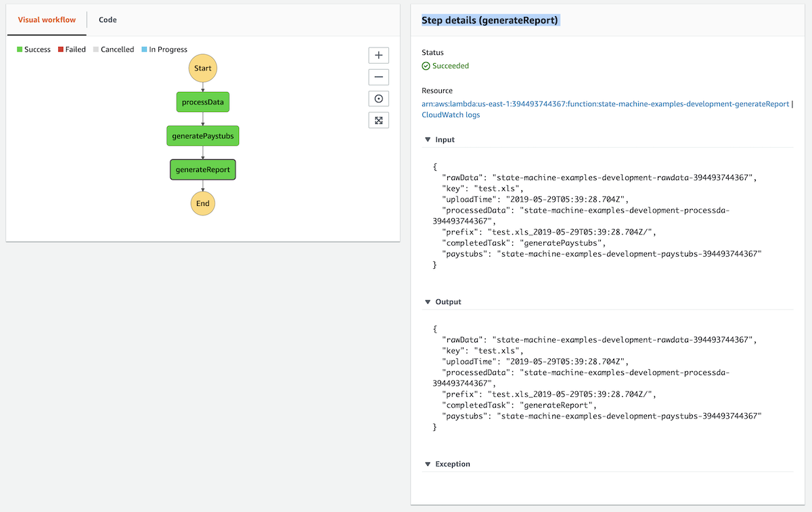Click the Resource label
812x512 pixels.
coord(437,91)
